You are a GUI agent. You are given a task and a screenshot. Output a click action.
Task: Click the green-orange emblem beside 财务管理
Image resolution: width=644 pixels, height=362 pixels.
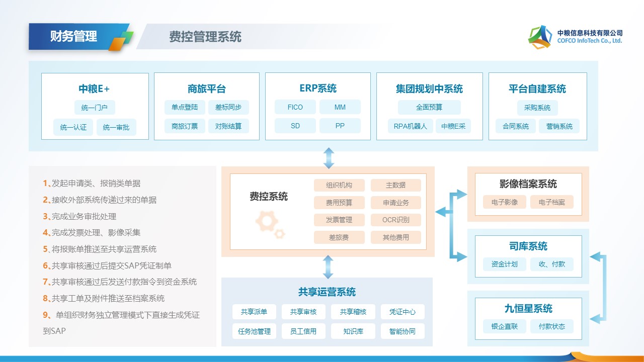[121, 40]
